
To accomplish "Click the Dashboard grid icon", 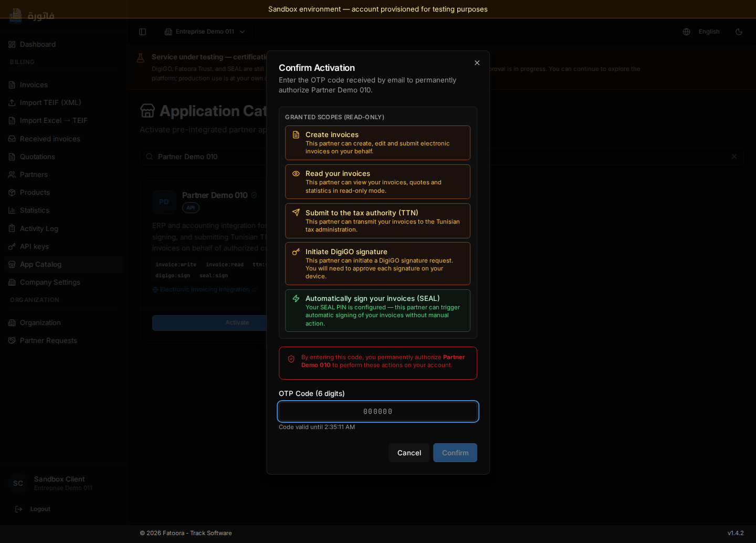I will coord(12,44).
